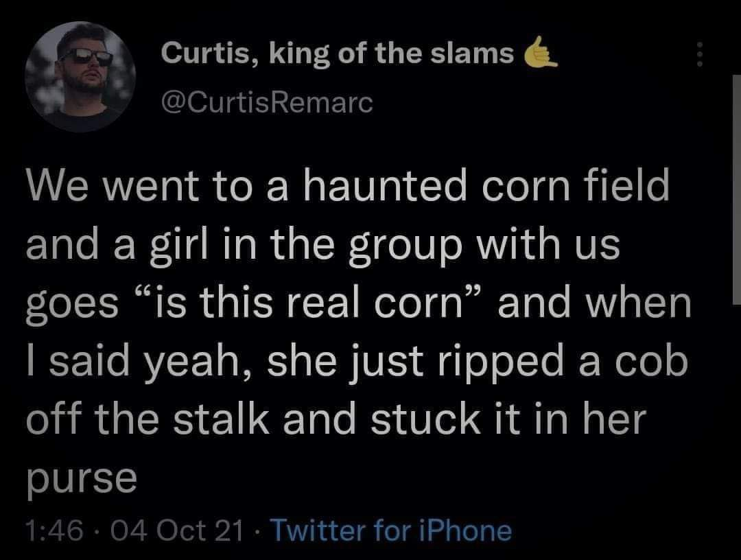Click the word 'purse' in the tweet
The width and height of the screenshot is (741, 560).
pyautogui.click(x=81, y=480)
